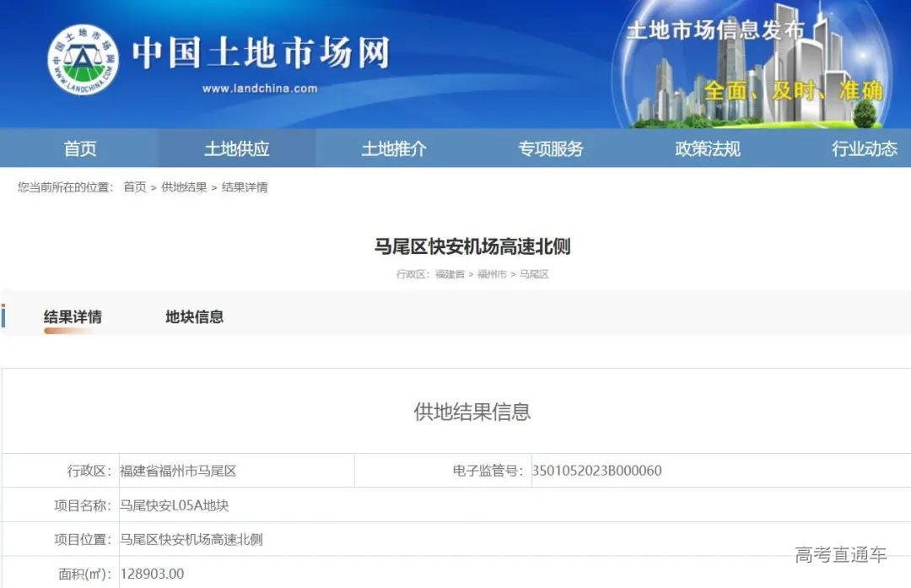Open the 首页 navigation menu
The height and width of the screenshot is (588, 911).
[78, 148]
